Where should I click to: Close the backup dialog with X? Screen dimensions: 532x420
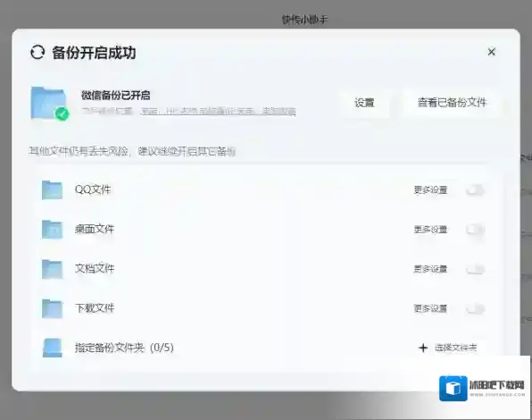[x=491, y=52]
